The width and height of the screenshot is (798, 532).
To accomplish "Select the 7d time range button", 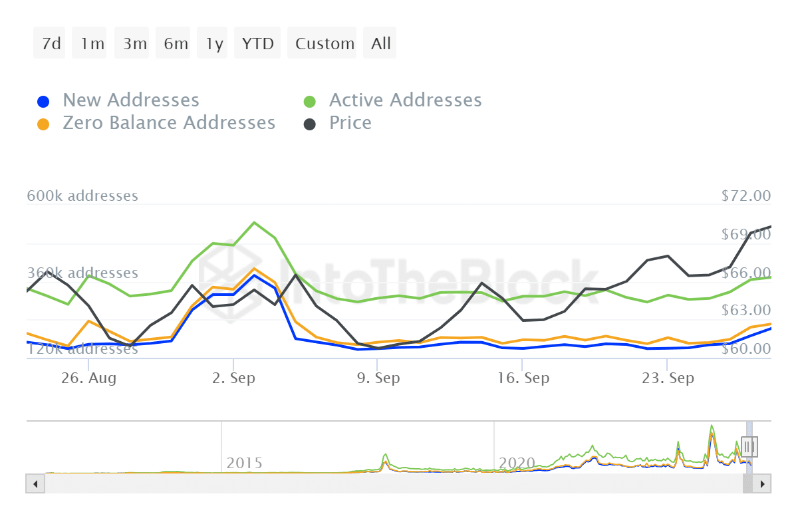I will pyautogui.click(x=50, y=43).
